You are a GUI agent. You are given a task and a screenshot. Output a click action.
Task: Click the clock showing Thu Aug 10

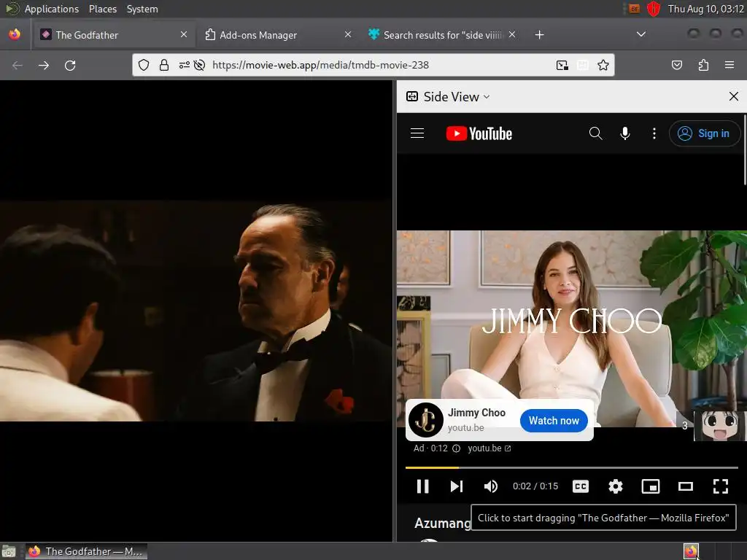[705, 9]
